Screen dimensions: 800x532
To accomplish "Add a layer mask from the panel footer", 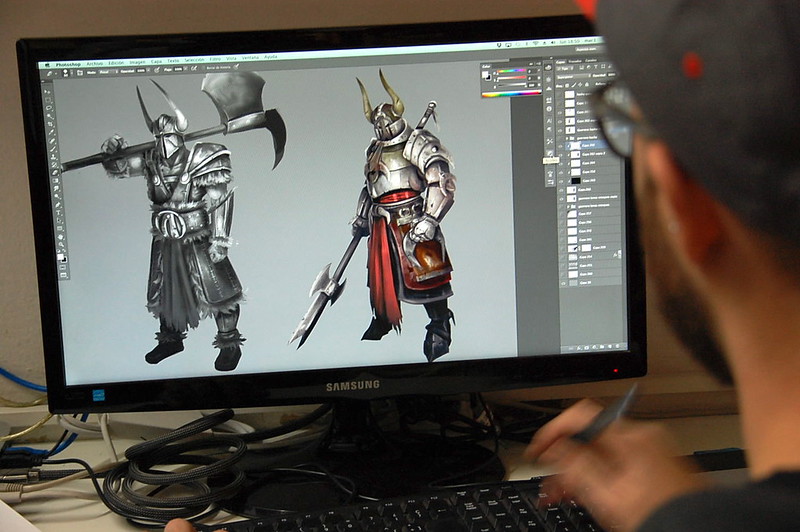I will (x=587, y=347).
